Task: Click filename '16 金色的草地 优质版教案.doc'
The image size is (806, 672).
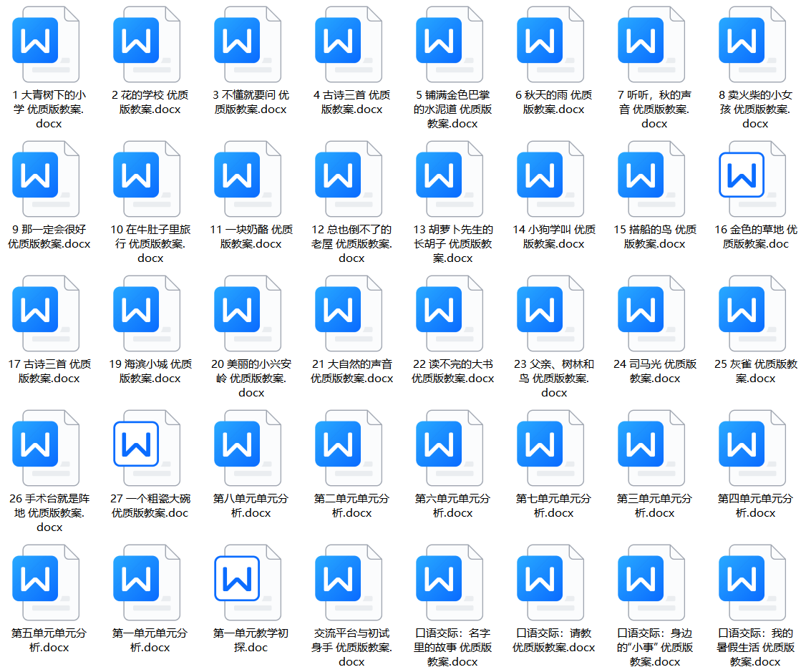Action: coord(756,237)
